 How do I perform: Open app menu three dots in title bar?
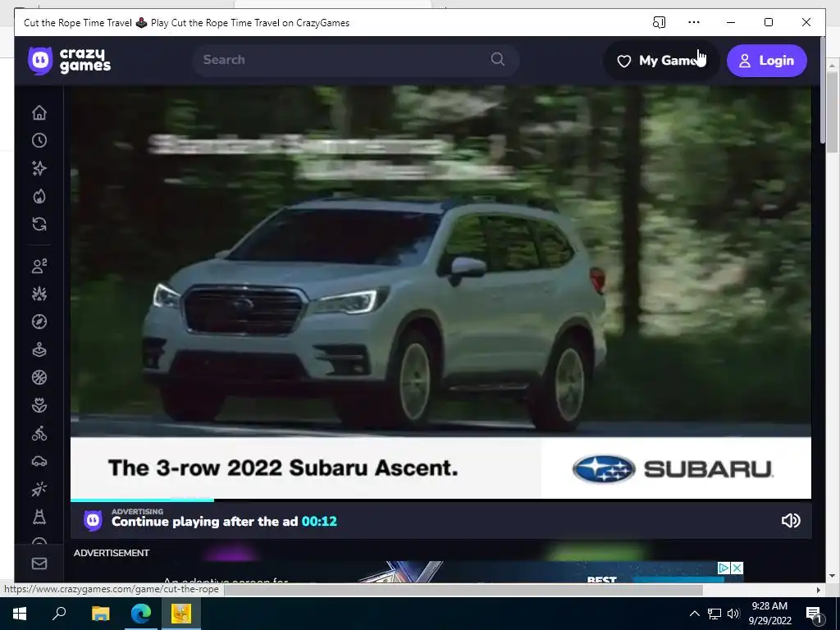tap(694, 22)
